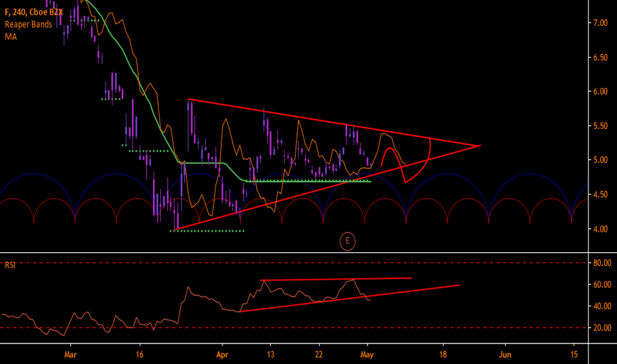Click the '15' date axis label
This screenshot has width=617, height=364.
click(x=574, y=355)
